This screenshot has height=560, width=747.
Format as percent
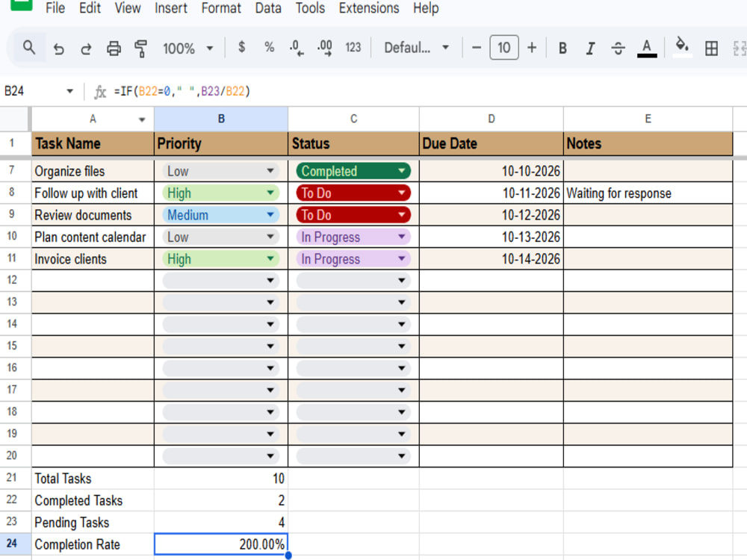pos(269,47)
